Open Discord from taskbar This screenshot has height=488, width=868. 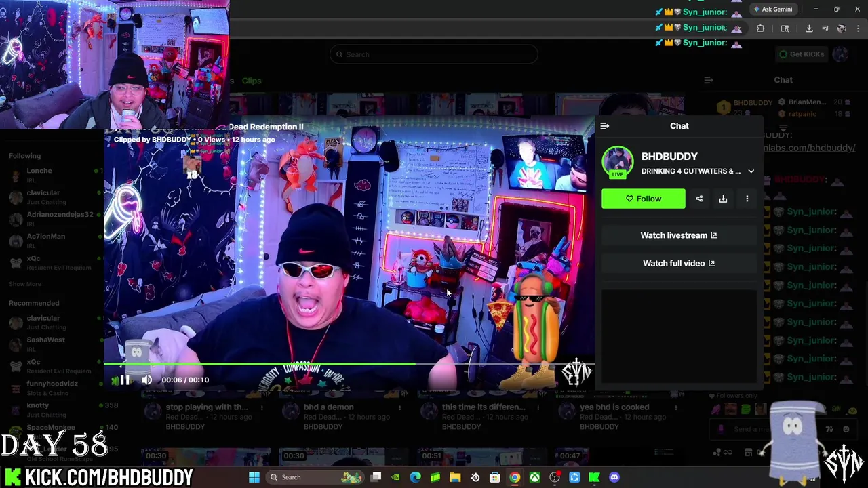[x=614, y=477]
